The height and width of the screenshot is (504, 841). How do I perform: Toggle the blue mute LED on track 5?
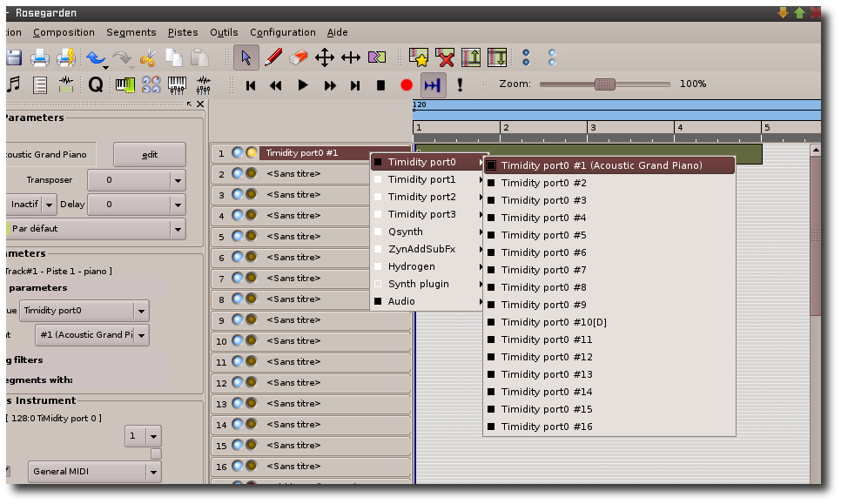click(238, 237)
